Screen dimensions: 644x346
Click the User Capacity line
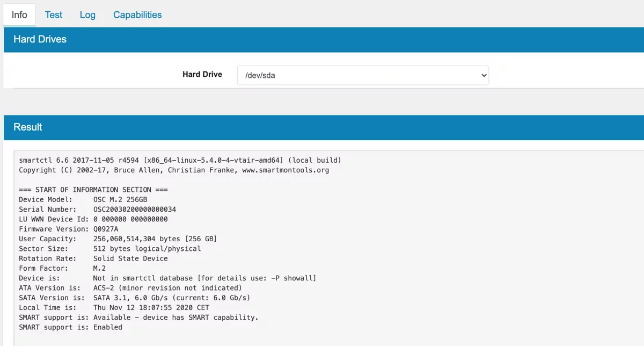tap(118, 239)
